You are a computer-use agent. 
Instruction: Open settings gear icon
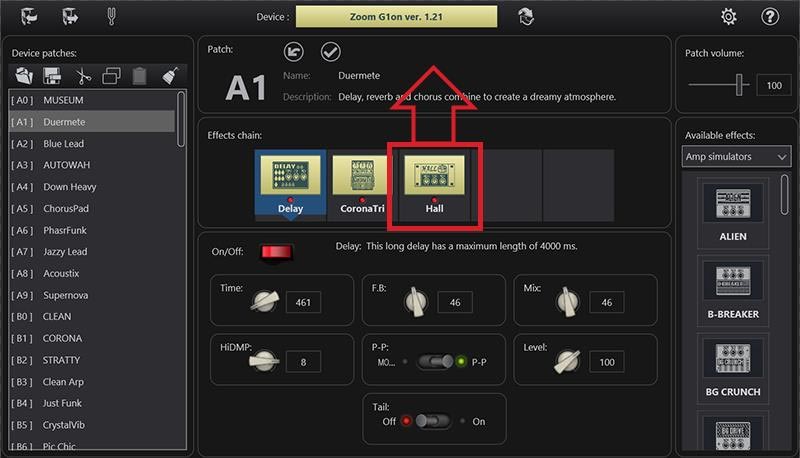729,16
